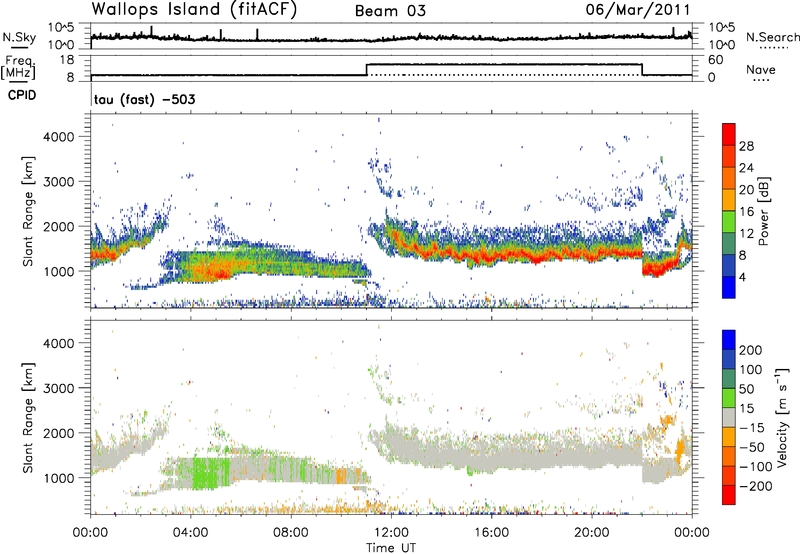Click the 4000 tick in power panel

(x=59, y=137)
